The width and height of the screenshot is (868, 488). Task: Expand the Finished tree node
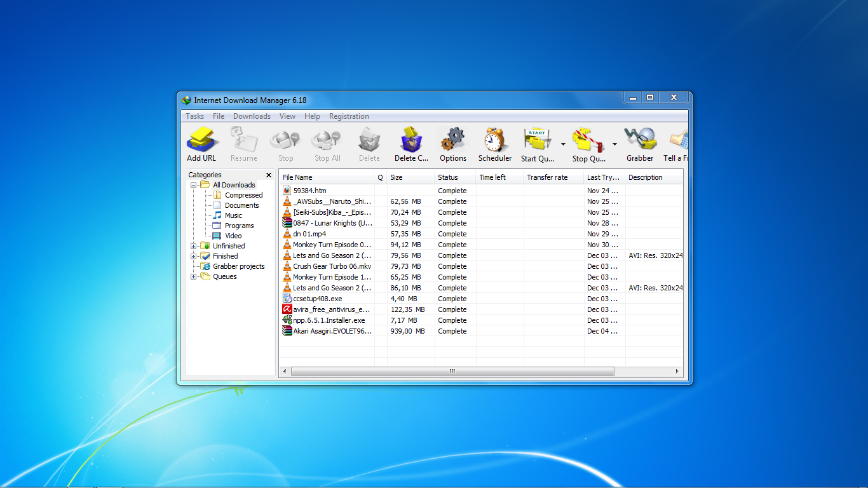tap(194, 256)
